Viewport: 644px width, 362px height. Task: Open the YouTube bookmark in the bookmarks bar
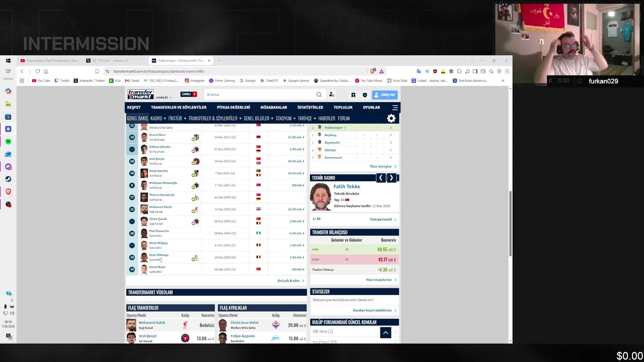41,80
